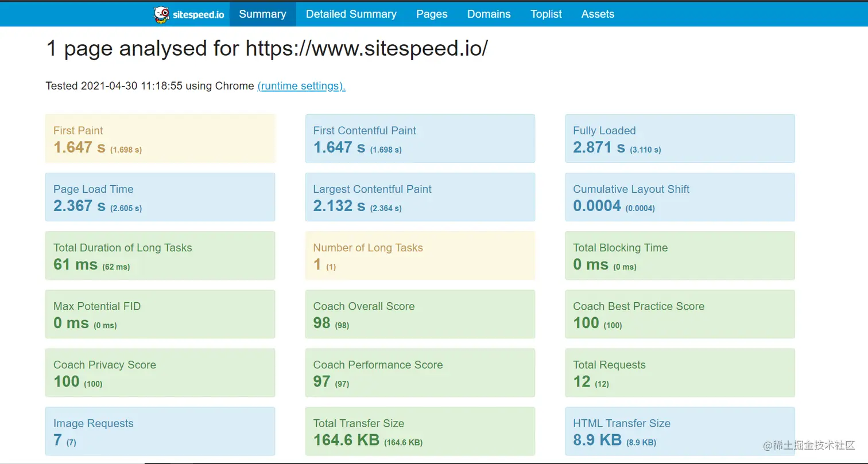868x464 pixels.
Task: Click the Tested 2021-04-30 timestamp text
Action: pyautogui.click(x=150, y=86)
